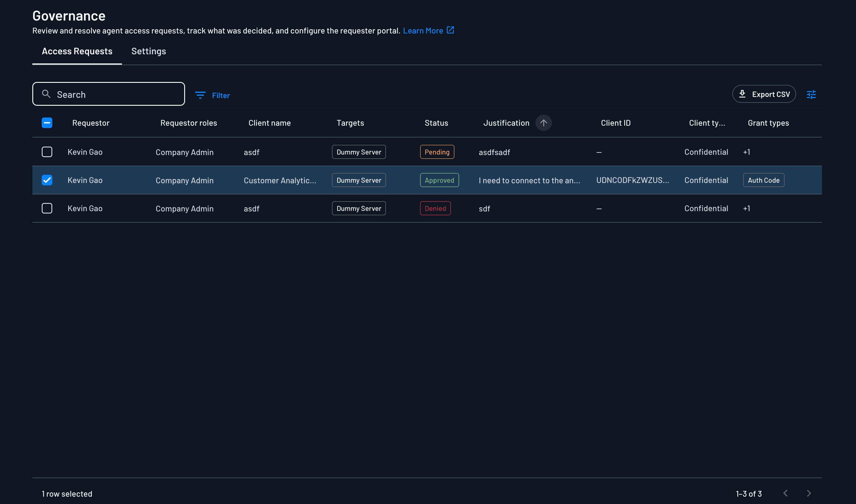Viewport: 856px width, 504px height.
Task: Click Customer Analytic... client name cell
Action: tap(280, 180)
